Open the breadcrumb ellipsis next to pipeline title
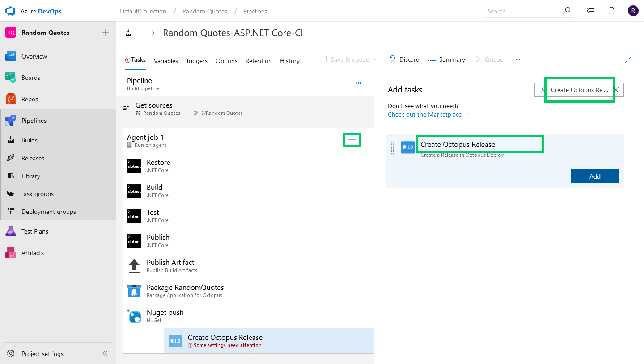Screen dimensions: 644x364 click(x=143, y=33)
